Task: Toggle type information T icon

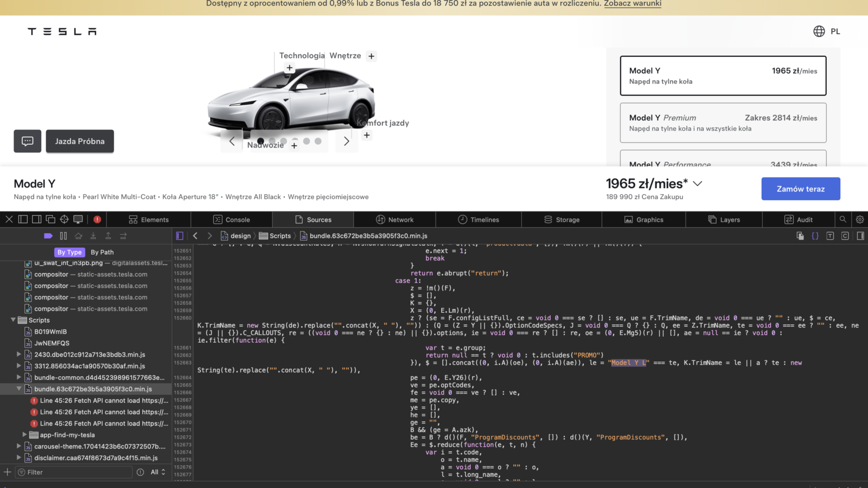Action: 830,236
